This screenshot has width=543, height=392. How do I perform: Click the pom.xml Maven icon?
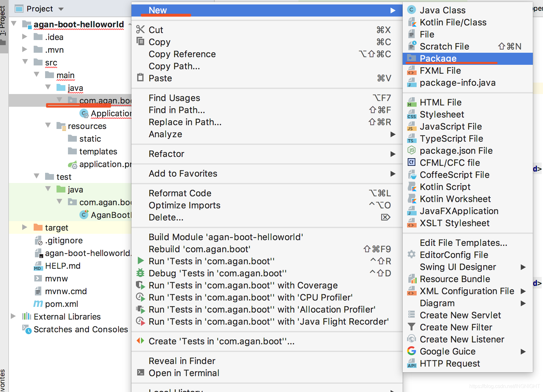click(x=38, y=304)
